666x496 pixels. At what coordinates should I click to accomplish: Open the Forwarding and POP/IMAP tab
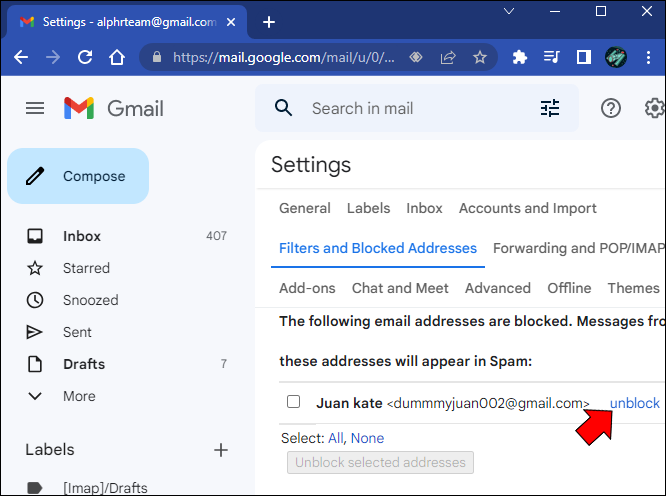pos(579,248)
